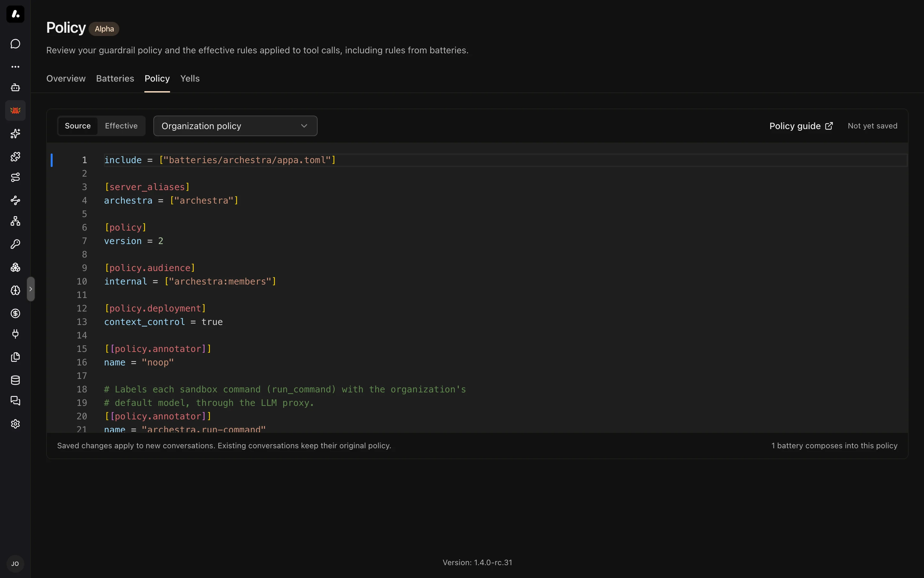
Task: Open the sparkles icon in sidebar
Action: tap(15, 133)
